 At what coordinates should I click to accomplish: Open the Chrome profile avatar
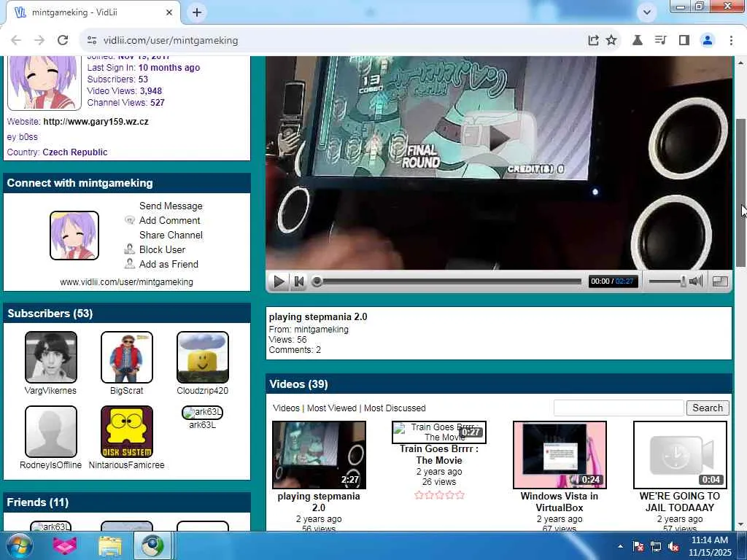tap(708, 41)
